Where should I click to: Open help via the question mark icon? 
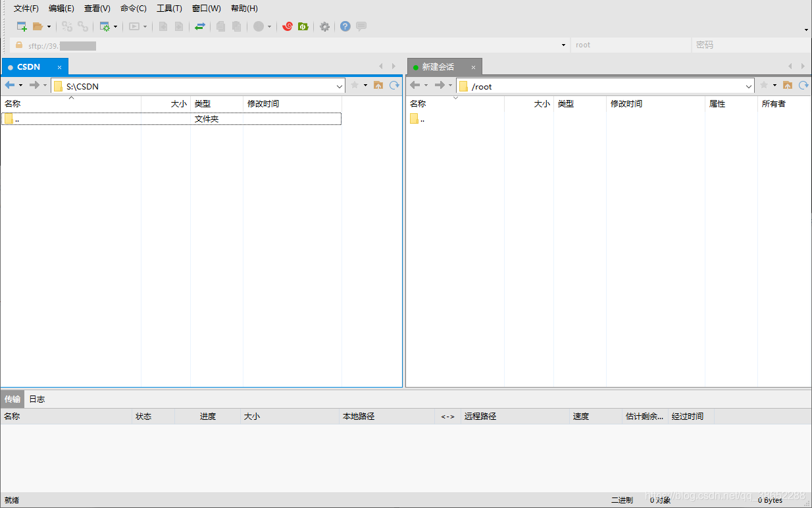click(343, 26)
